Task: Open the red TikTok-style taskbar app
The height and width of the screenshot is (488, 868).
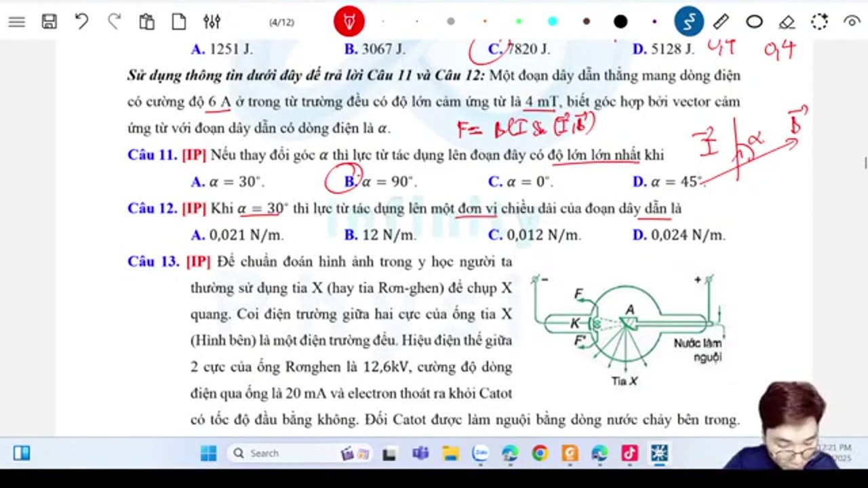Action: pyautogui.click(x=629, y=453)
